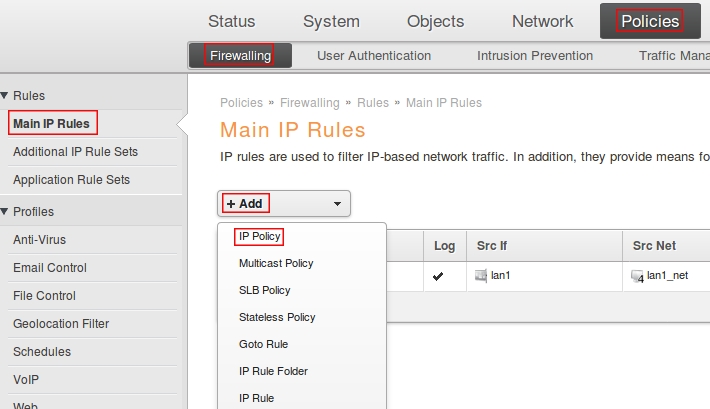Select the User Authentication subtab
Image resolution: width=710 pixels, height=409 pixels.
click(x=374, y=56)
